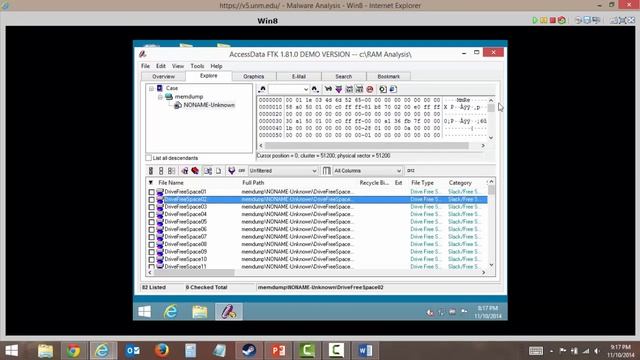Click the yellow pause icon in VM console toolbar
This screenshot has height=360, width=640.
(x=544, y=20)
